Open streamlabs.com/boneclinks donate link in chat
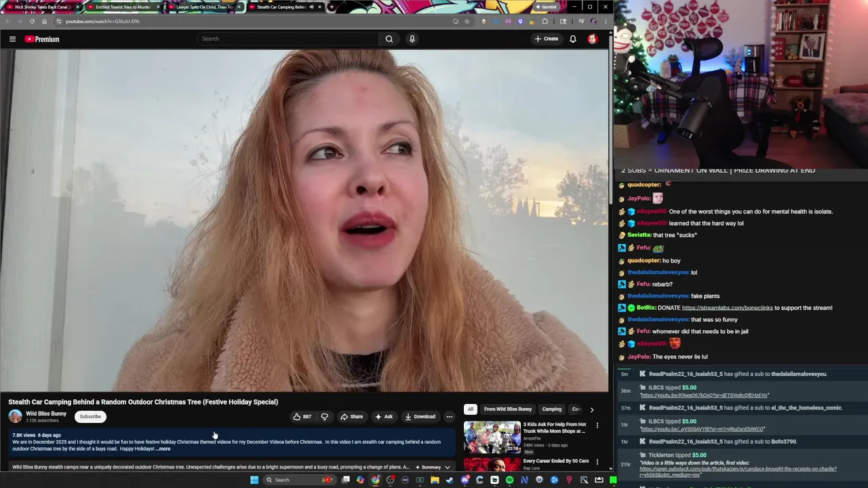The height and width of the screenshot is (488, 868). tap(727, 308)
